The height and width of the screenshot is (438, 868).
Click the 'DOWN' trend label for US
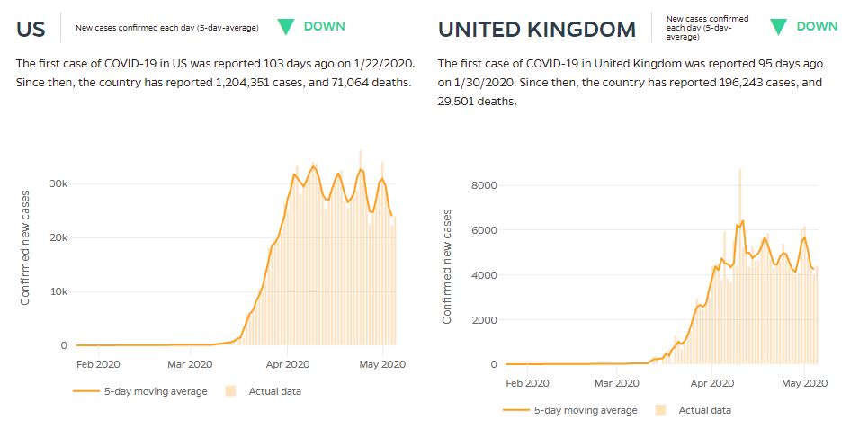(x=324, y=26)
